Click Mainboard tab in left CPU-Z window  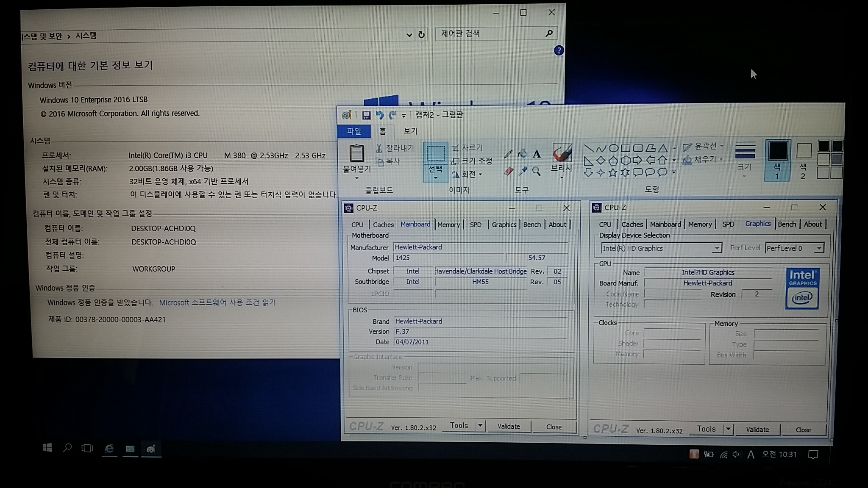(x=415, y=224)
